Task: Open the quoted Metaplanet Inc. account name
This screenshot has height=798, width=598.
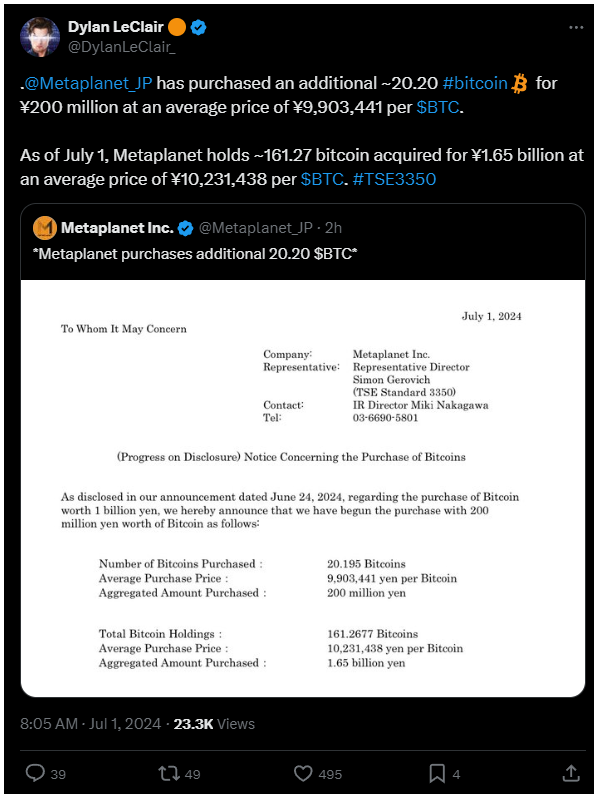Action: click(118, 228)
